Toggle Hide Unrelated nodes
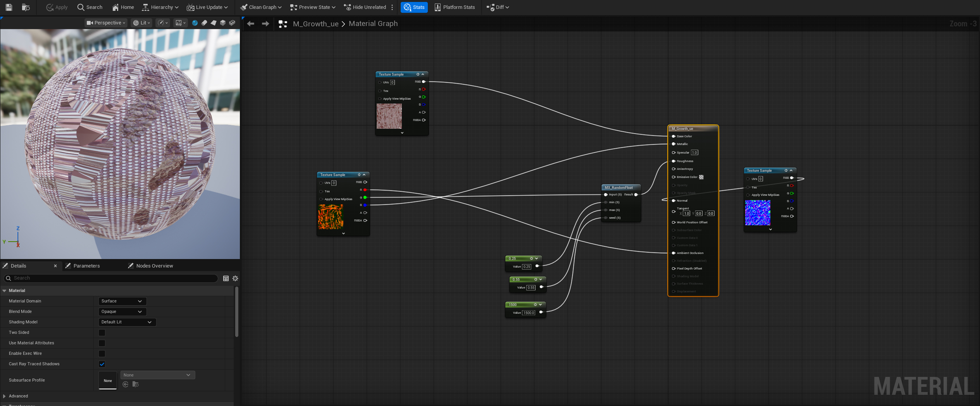This screenshot has height=406, width=980. coord(365,7)
